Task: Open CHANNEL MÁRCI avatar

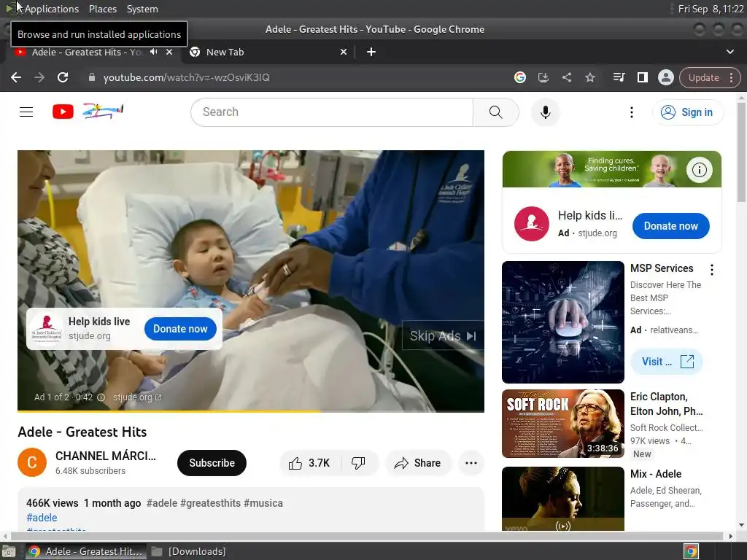Action: point(32,462)
